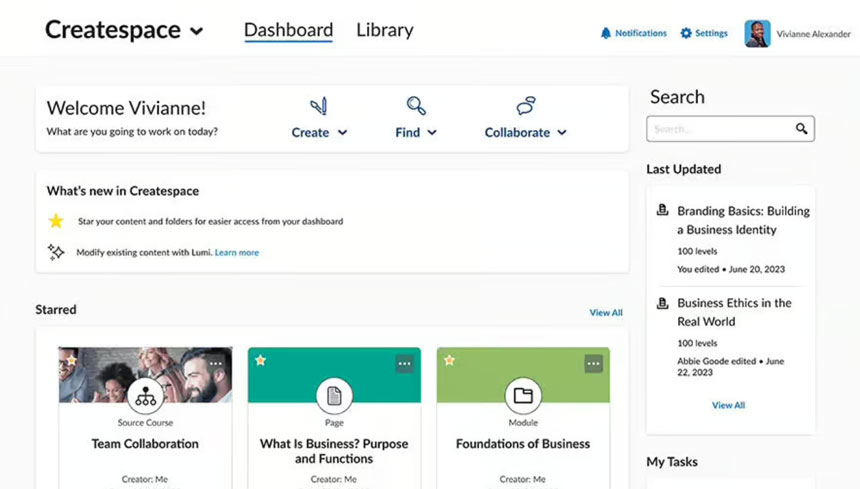The width and height of the screenshot is (860, 489).
Task: Open three-dot menu on What Is Business card
Action: [405, 363]
